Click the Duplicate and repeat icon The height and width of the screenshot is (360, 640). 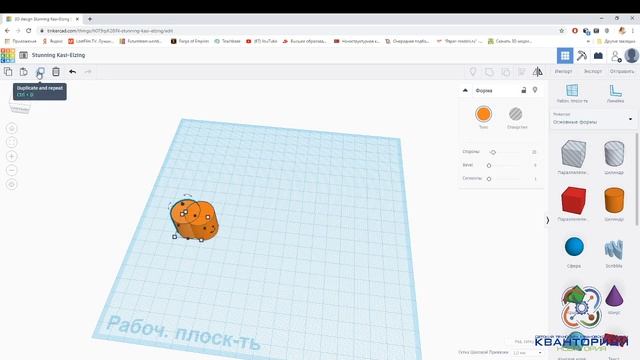tap(40, 72)
